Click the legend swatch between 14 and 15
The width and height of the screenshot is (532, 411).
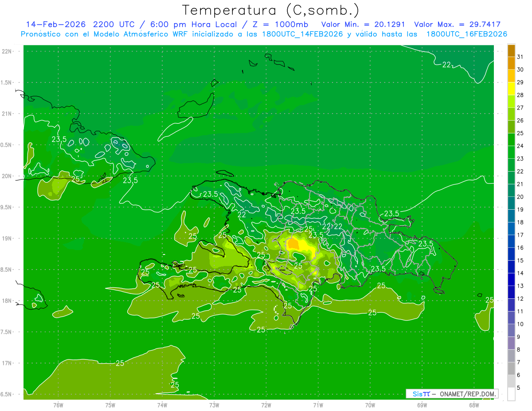tap(511, 267)
